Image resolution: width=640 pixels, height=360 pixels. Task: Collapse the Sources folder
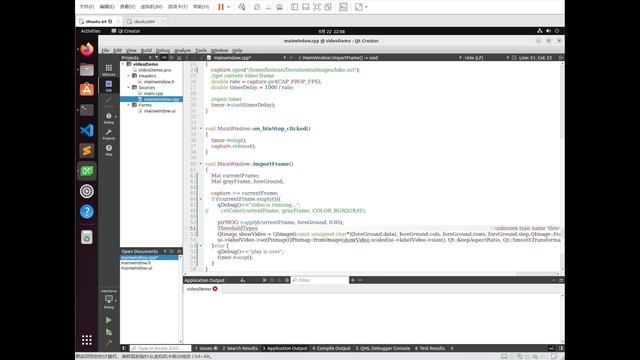(x=129, y=88)
